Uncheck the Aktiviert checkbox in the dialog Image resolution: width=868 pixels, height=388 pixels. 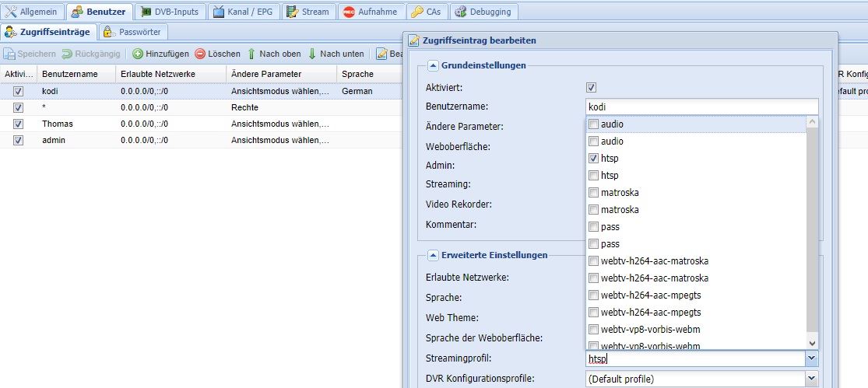click(591, 87)
